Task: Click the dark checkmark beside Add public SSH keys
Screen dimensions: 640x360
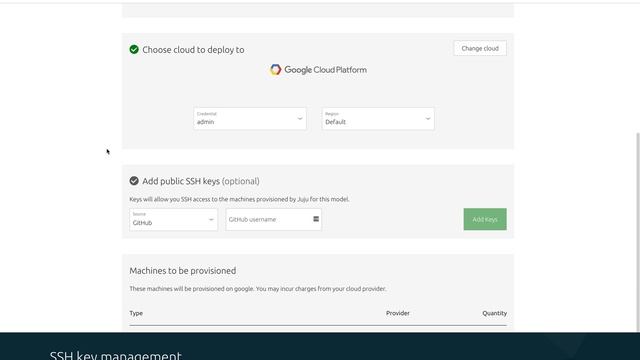Action: [x=134, y=181]
